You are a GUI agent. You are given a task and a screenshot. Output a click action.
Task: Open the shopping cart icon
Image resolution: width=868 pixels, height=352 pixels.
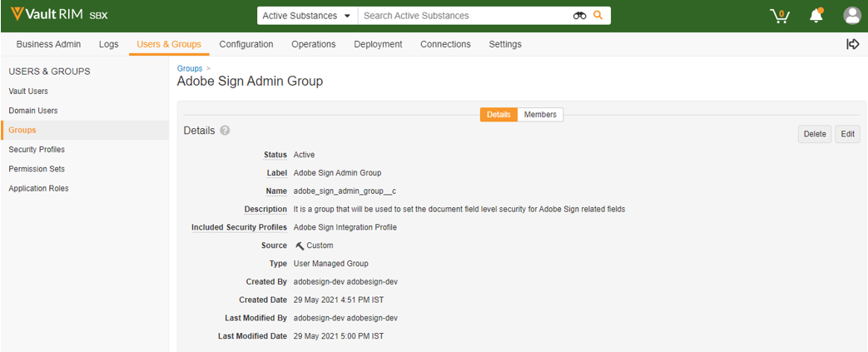[780, 16]
